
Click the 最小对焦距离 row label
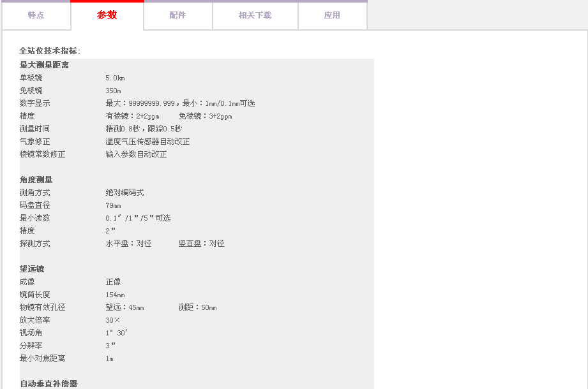(42, 358)
